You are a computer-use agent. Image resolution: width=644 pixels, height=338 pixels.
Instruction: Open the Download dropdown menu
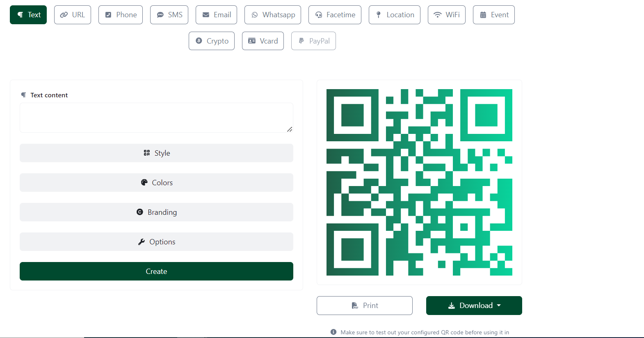point(474,306)
